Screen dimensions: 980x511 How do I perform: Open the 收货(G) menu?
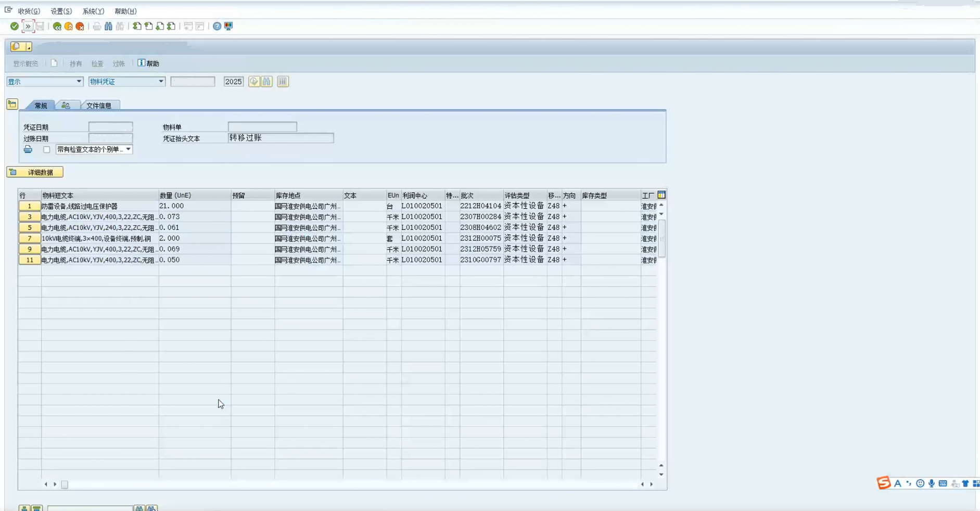tap(29, 11)
